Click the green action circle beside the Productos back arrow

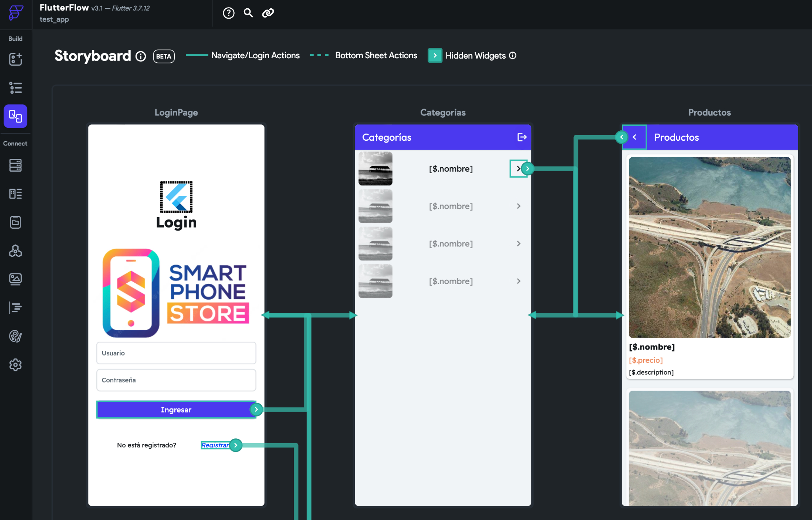[622, 137]
